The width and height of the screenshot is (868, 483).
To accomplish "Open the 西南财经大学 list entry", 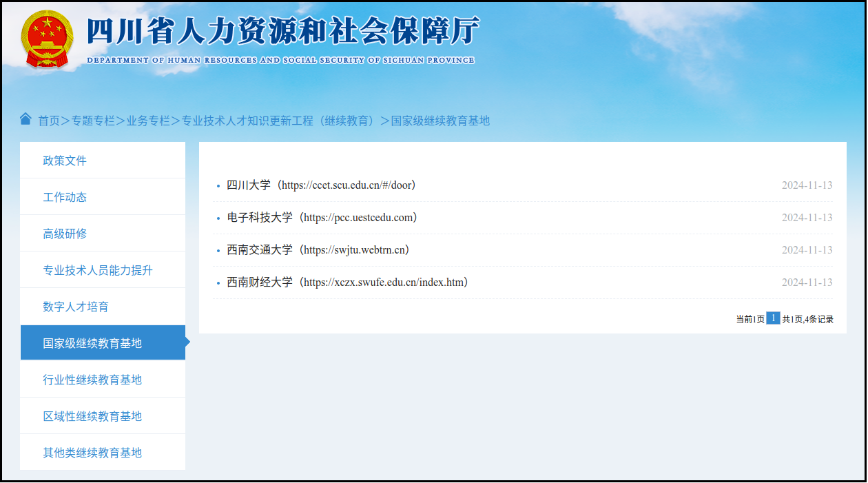I will 347,282.
